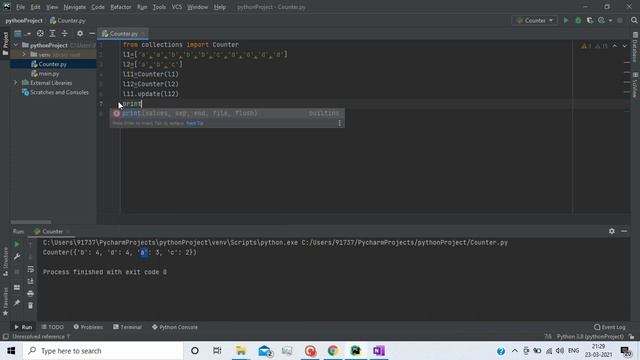Screen dimensions: 640x360
Task: Open the Navigate menu
Action: (x=75, y=7)
